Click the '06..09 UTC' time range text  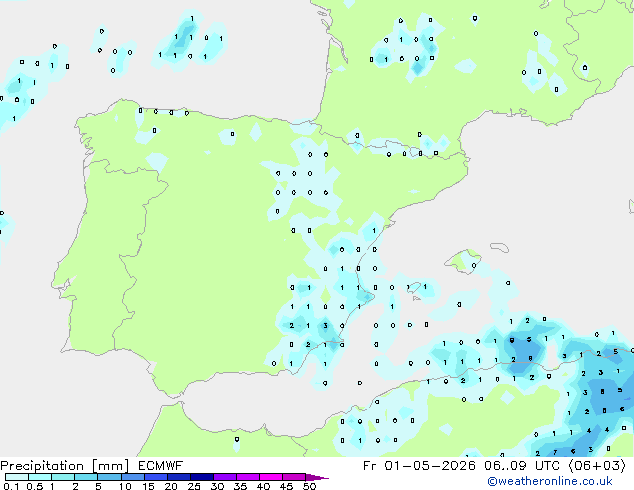pyautogui.click(x=522, y=465)
